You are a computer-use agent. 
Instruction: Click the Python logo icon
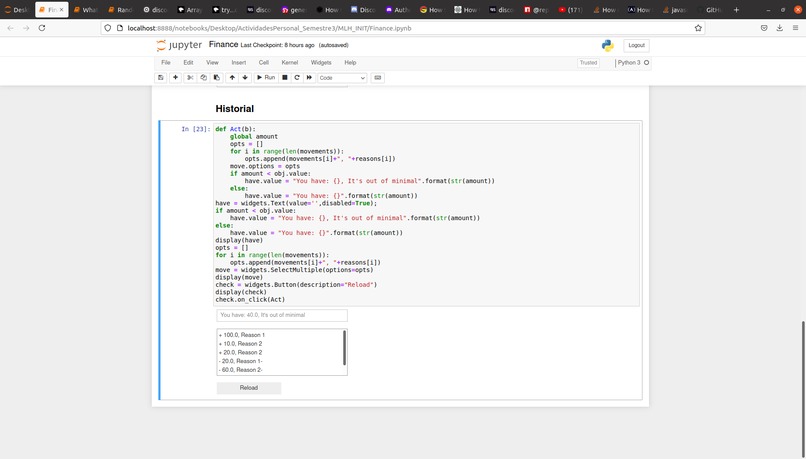tap(608, 46)
